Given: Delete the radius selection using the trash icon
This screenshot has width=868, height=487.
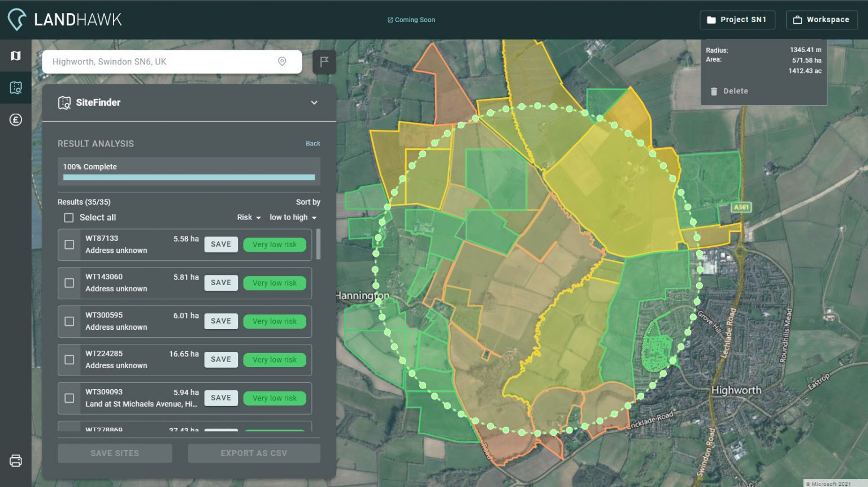Looking at the screenshot, I should coord(714,90).
